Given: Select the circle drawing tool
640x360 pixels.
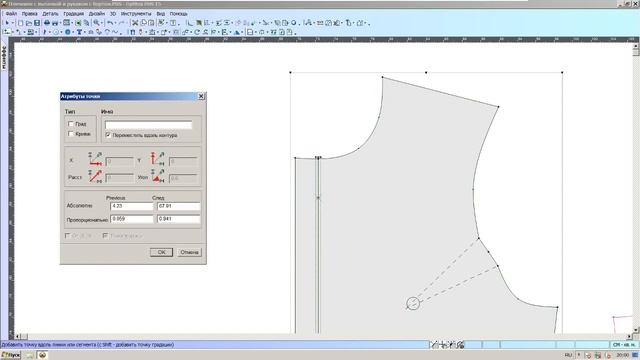Looking at the screenshot, I should tap(56, 32).
